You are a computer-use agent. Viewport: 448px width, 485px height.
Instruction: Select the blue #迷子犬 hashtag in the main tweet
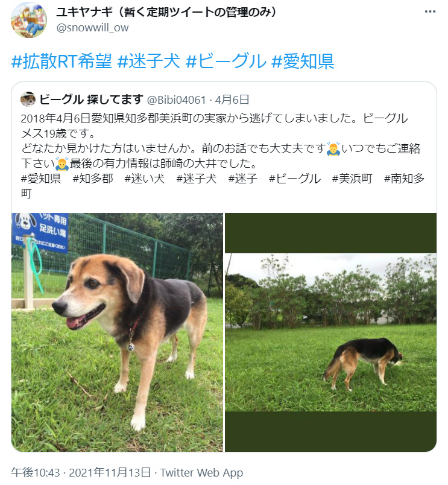149,60
